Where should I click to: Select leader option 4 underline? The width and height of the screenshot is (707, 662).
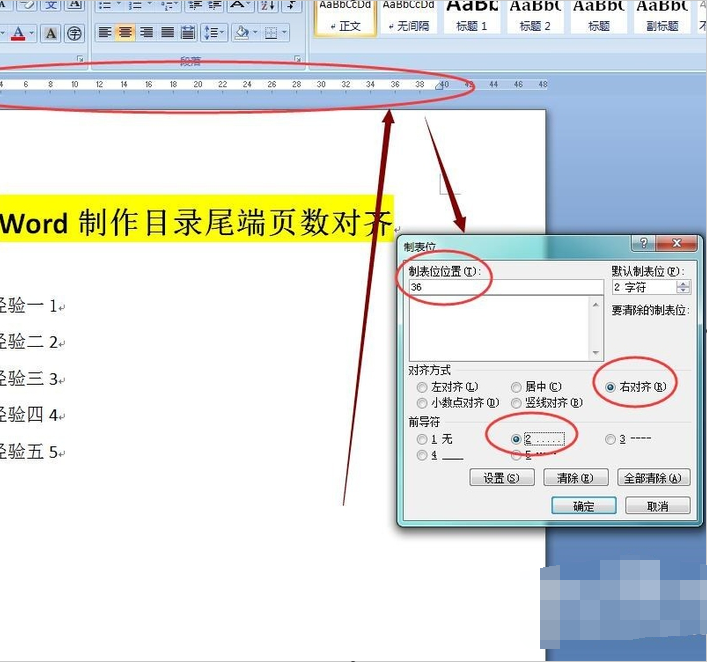[422, 455]
